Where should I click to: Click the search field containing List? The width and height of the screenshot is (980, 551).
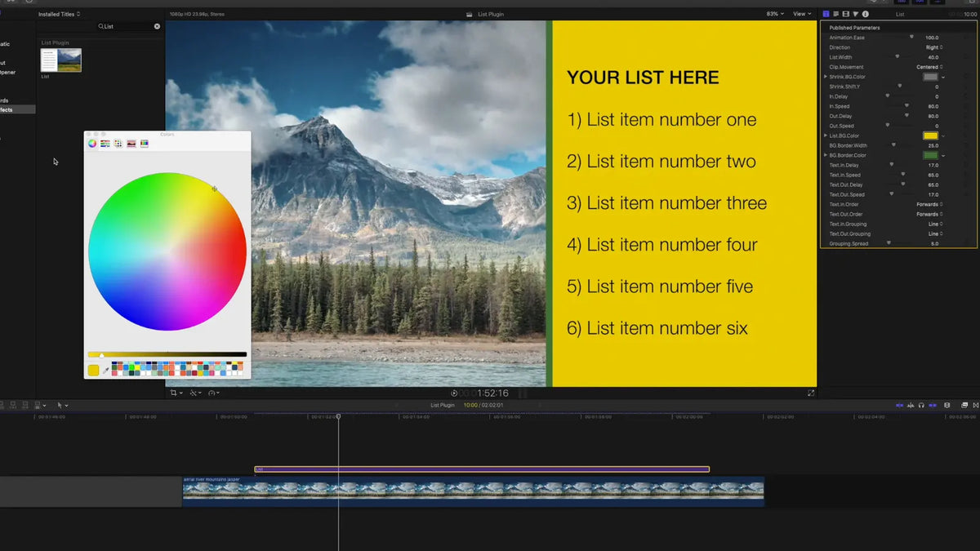(x=128, y=26)
